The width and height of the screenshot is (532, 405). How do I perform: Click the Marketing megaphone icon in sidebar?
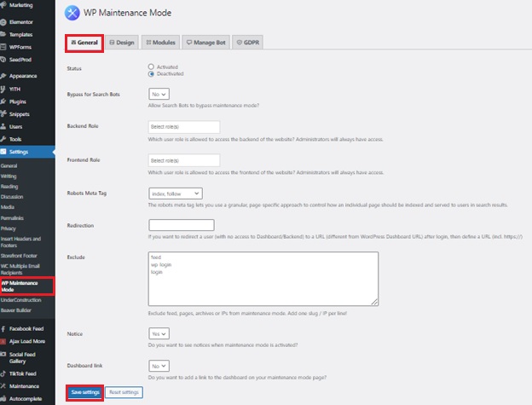(3, 5)
